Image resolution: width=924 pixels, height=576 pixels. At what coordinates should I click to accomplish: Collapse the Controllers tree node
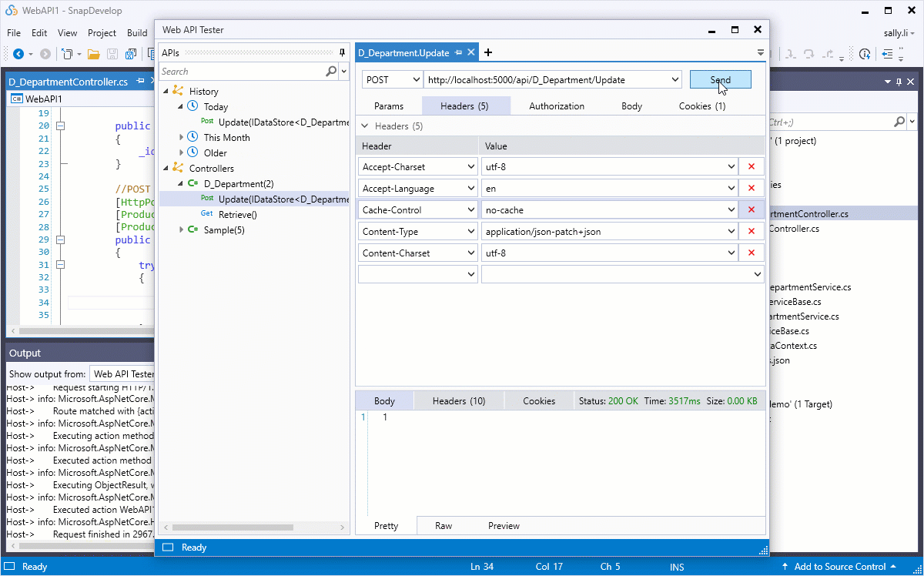[x=166, y=168]
